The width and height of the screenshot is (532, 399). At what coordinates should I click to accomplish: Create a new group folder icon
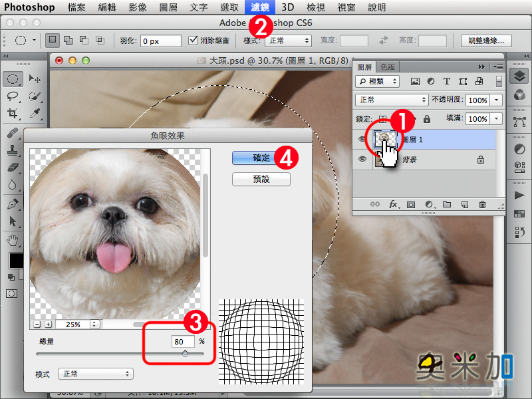click(447, 204)
